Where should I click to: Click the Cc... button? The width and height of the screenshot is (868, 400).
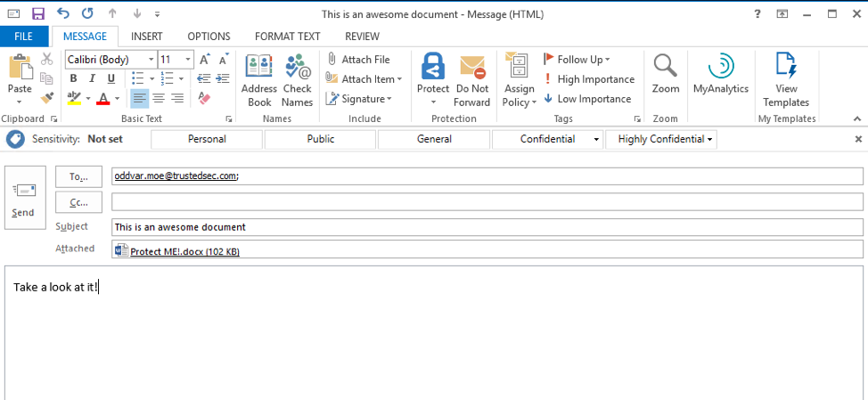(x=79, y=202)
